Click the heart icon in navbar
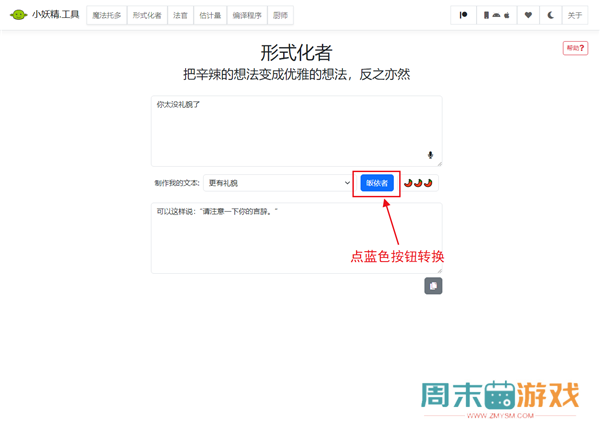The width and height of the screenshot is (600, 425). coord(528,15)
